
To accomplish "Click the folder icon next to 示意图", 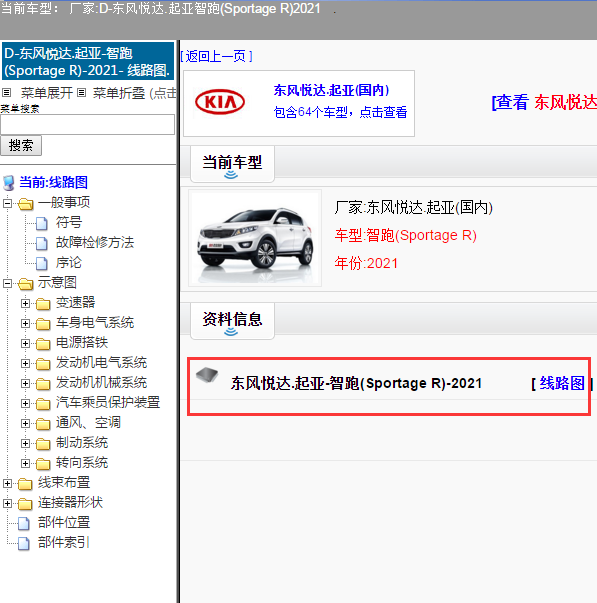I will [25, 283].
